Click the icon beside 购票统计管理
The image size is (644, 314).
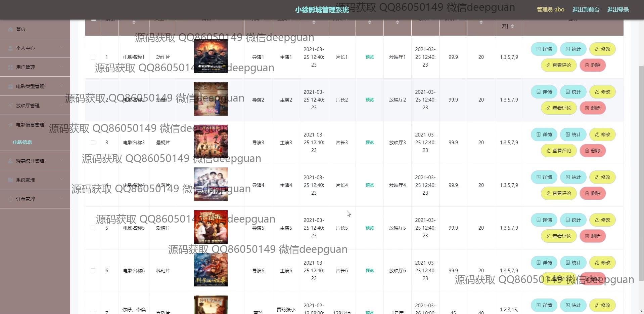[x=10, y=161]
